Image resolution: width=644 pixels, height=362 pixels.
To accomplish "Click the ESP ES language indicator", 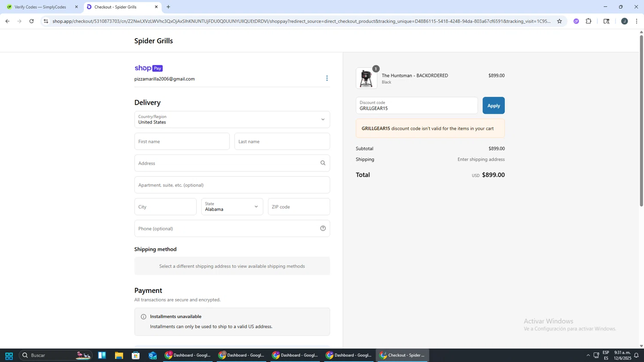I will point(606,356).
